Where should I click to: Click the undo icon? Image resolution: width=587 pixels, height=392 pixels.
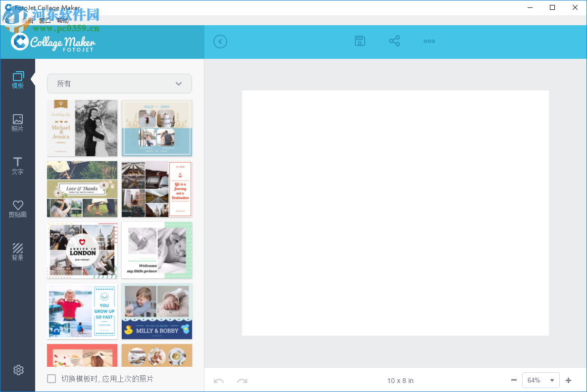click(218, 381)
